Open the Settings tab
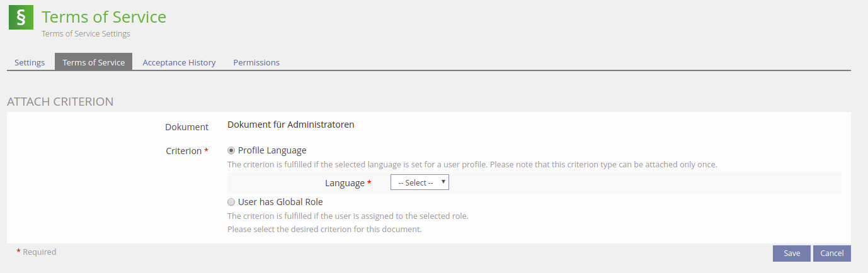The height and width of the screenshot is (273, 868). (x=30, y=62)
